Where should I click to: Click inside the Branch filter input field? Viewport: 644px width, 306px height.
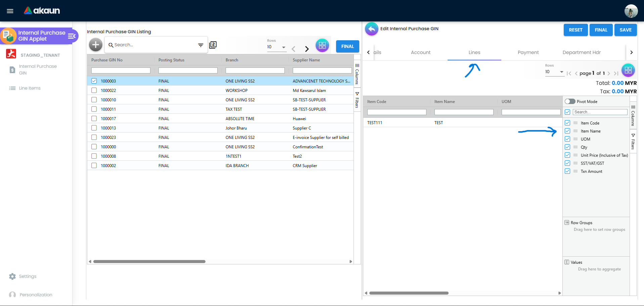[x=255, y=70]
